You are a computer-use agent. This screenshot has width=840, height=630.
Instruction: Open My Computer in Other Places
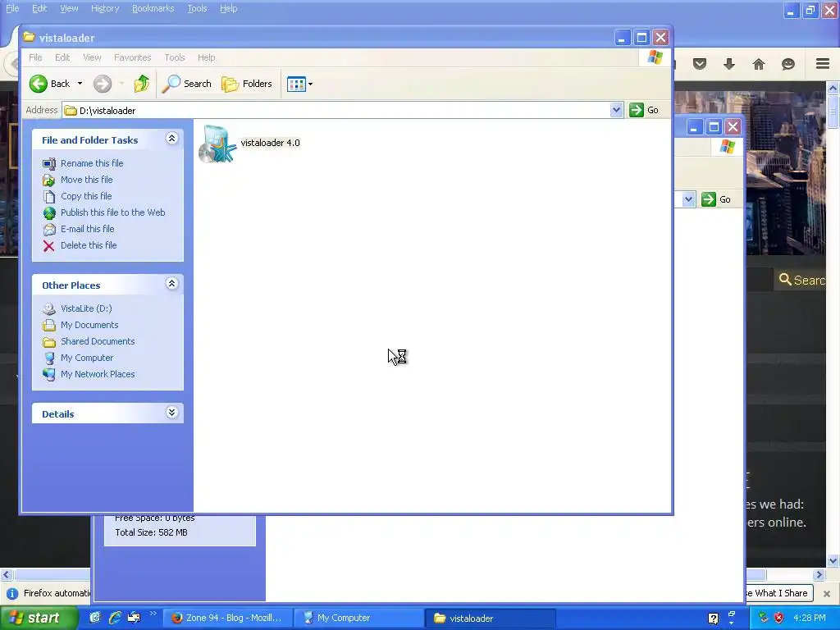click(87, 358)
